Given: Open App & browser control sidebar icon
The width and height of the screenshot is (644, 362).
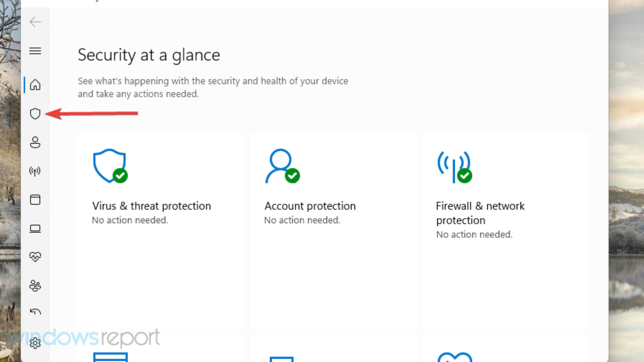Looking at the screenshot, I should (35, 200).
